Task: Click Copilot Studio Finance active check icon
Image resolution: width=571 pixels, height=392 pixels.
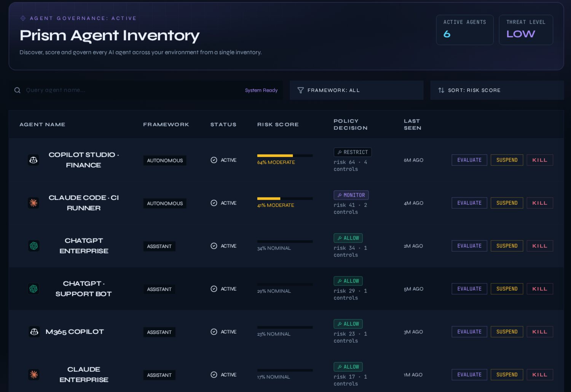Action: tap(214, 160)
